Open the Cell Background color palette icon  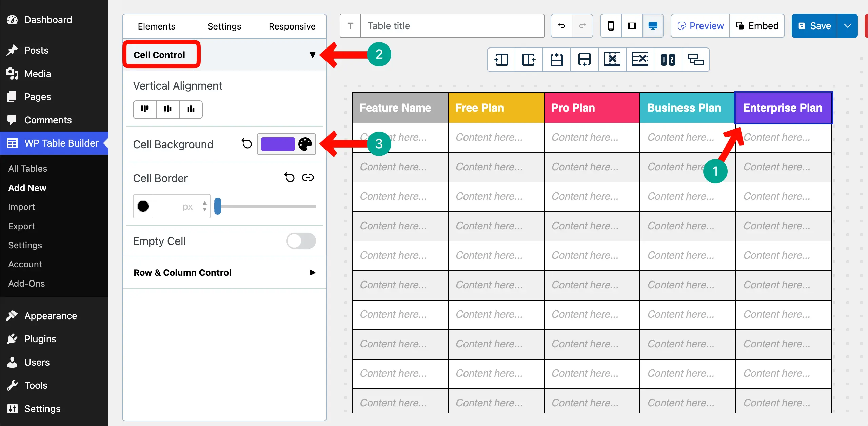[305, 144]
